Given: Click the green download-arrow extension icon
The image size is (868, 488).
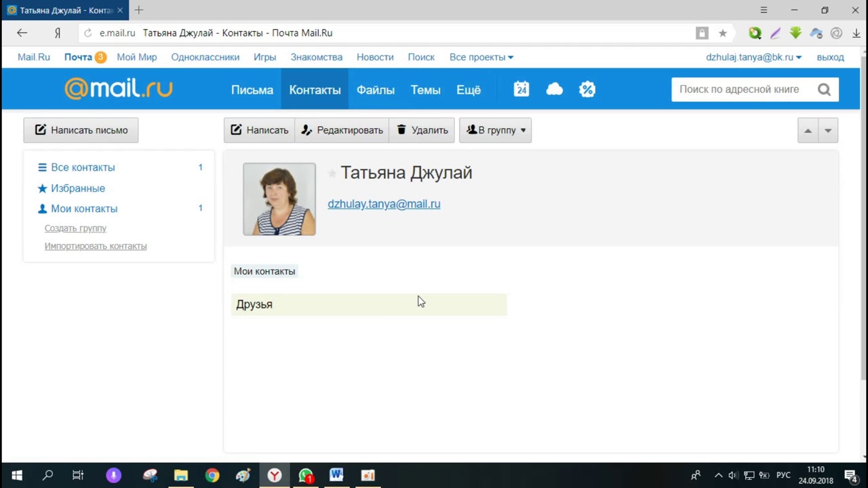Looking at the screenshot, I should click(x=795, y=33).
